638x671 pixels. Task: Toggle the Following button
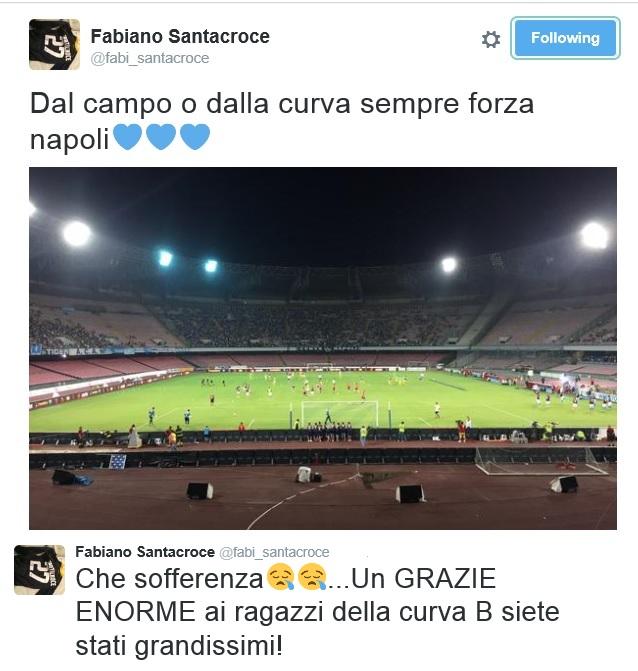click(565, 38)
